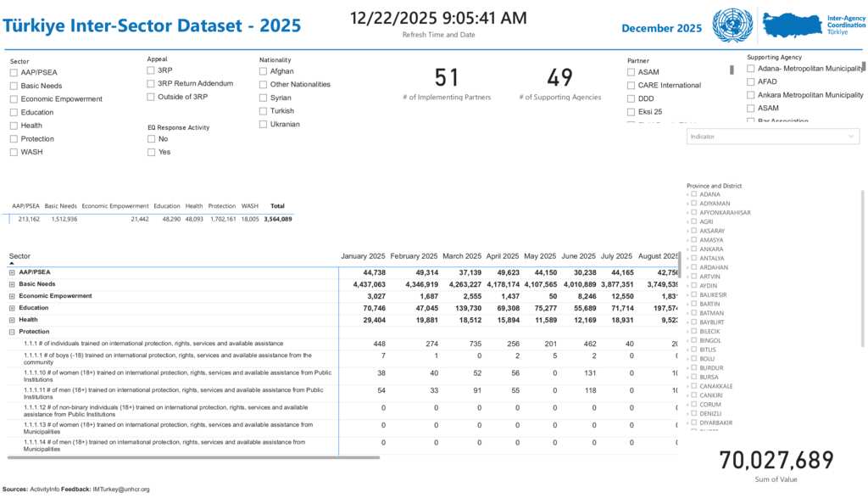The width and height of the screenshot is (868, 498).
Task: Click plus icon beside Economic Empowerment row
Action: (12, 296)
